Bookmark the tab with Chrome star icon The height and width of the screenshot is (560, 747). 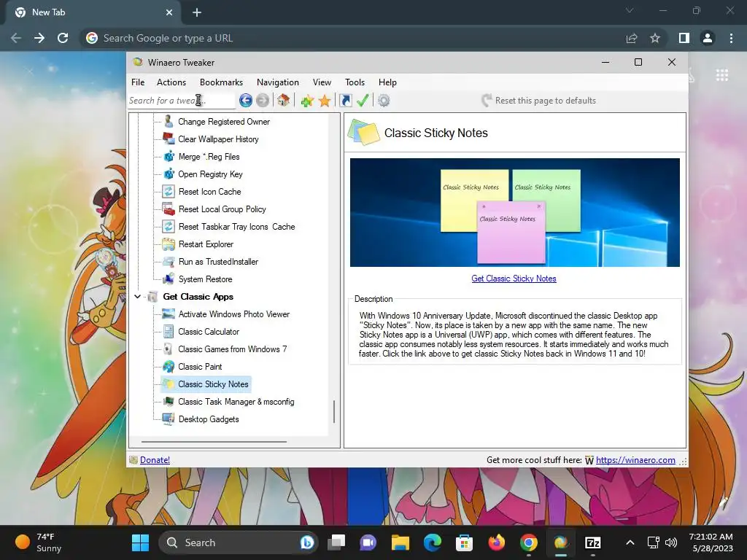[x=655, y=38]
